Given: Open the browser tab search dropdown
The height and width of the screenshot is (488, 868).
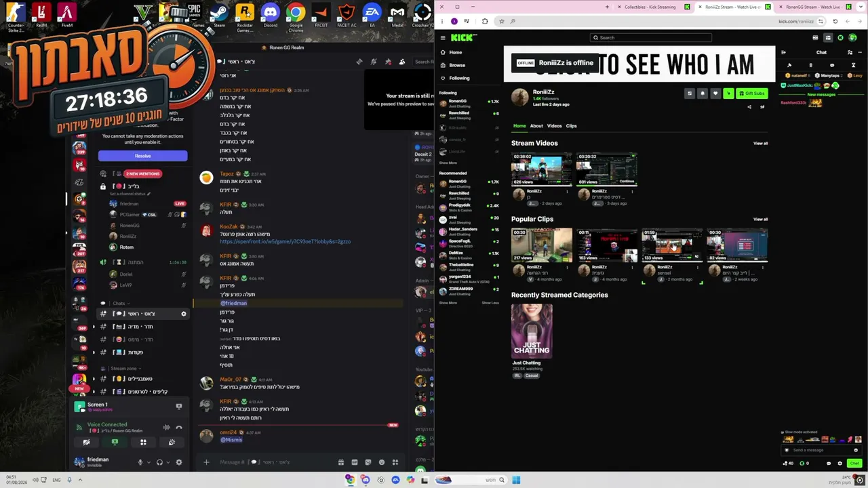Looking at the screenshot, I should 862,7.
